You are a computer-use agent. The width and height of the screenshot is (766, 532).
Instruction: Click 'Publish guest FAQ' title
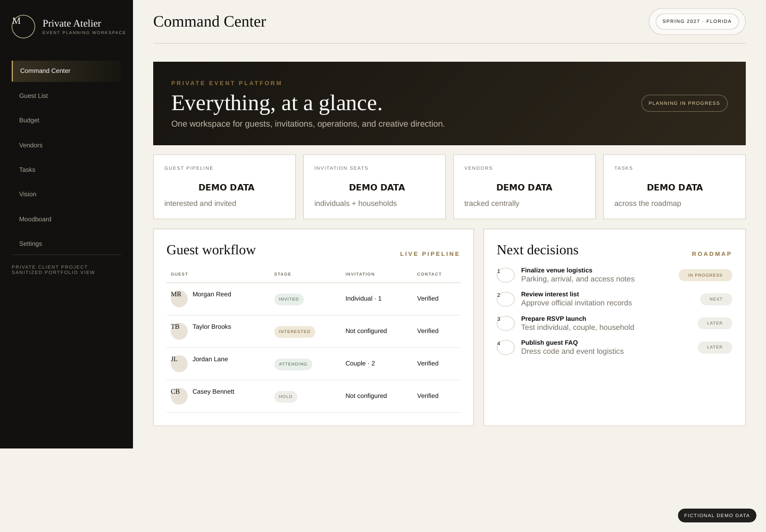click(x=549, y=343)
